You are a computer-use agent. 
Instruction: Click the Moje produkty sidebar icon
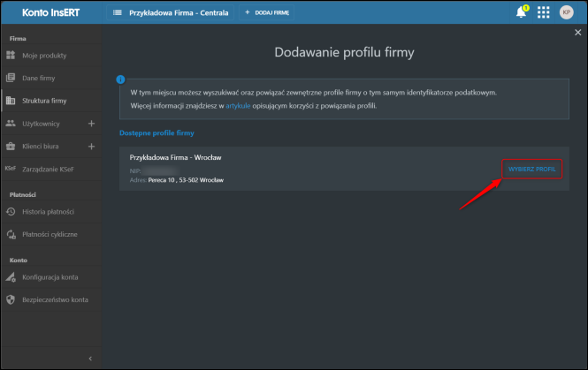point(11,55)
